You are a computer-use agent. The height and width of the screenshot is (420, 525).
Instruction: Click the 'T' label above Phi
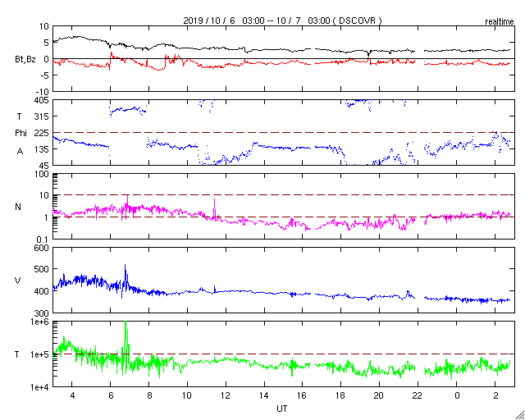coord(20,116)
